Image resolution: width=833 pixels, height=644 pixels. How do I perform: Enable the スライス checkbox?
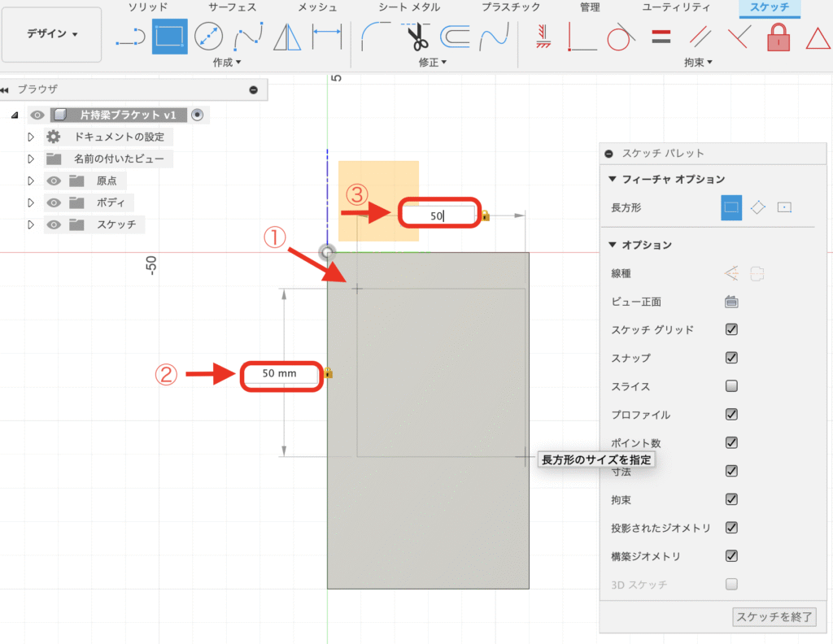tap(731, 386)
